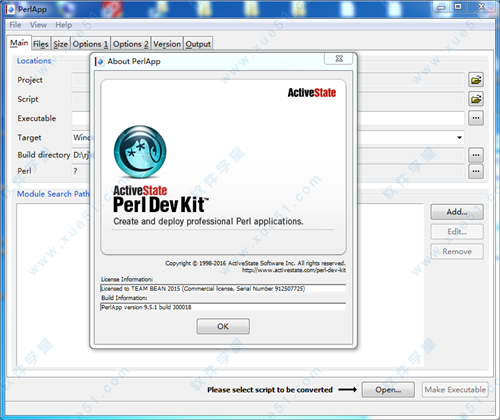Viewport: 500px width, 420px height.
Task: Click the PerlApp icon in the title bar
Action: click(10, 9)
